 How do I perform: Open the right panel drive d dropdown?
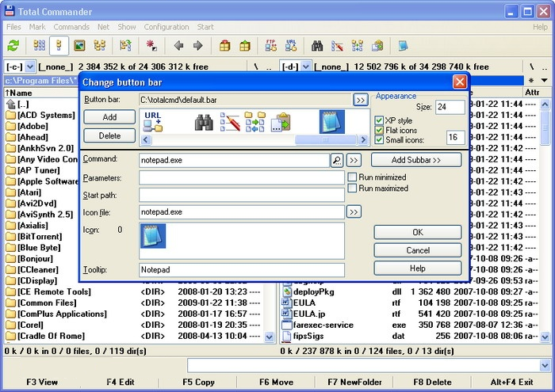(x=306, y=67)
